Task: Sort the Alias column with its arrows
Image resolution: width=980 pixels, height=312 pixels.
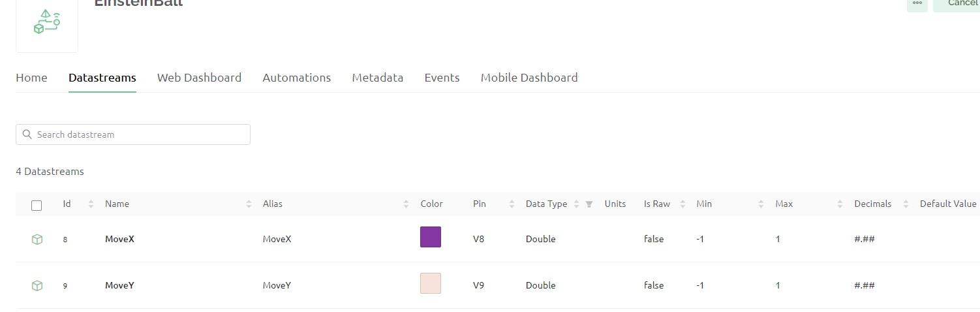Action: pyautogui.click(x=406, y=204)
